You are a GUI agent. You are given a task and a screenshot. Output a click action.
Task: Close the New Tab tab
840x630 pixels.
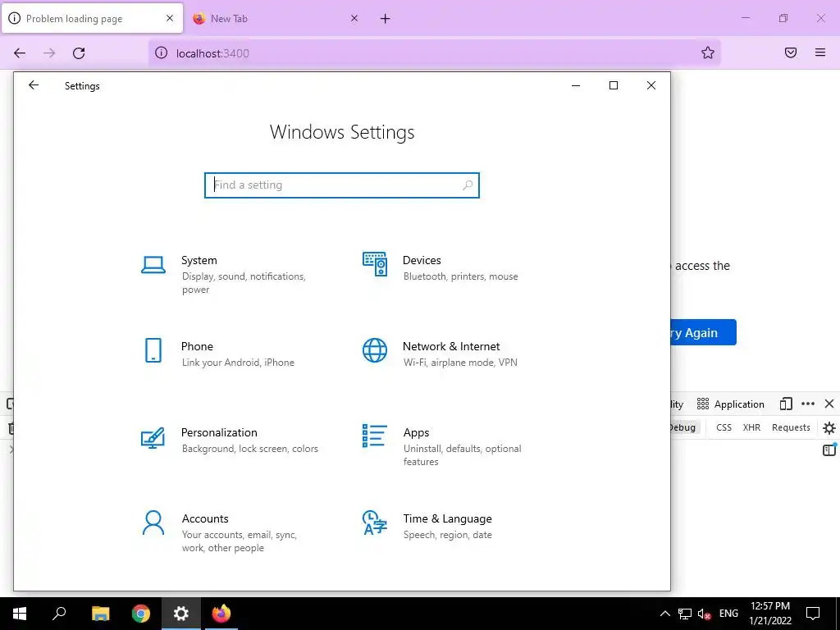tap(354, 18)
